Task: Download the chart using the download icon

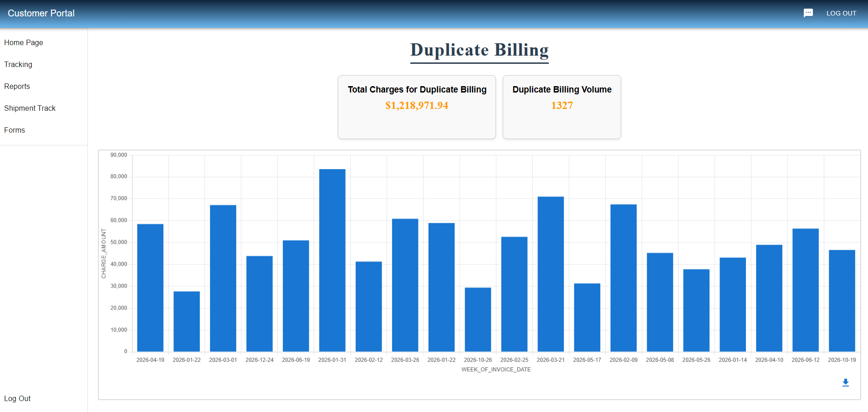Action: [x=845, y=382]
